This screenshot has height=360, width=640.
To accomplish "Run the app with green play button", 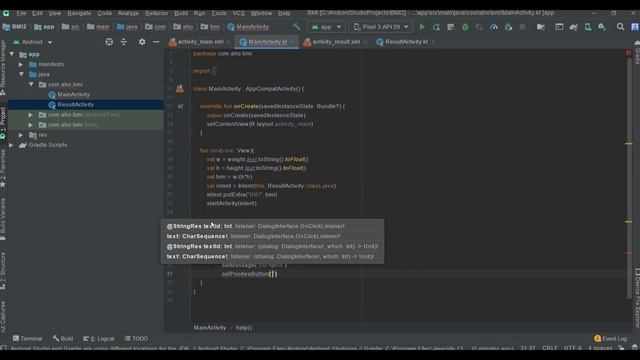I will [x=422, y=27].
